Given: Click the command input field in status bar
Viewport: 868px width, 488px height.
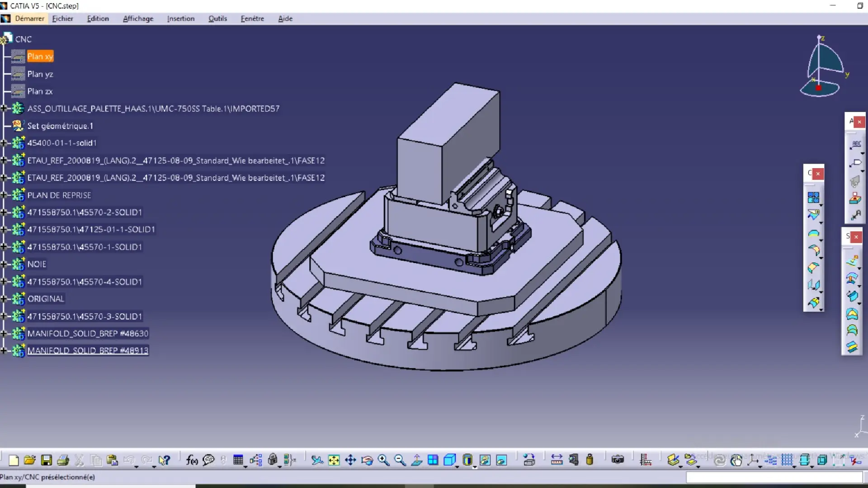Looking at the screenshot, I should click(774, 477).
